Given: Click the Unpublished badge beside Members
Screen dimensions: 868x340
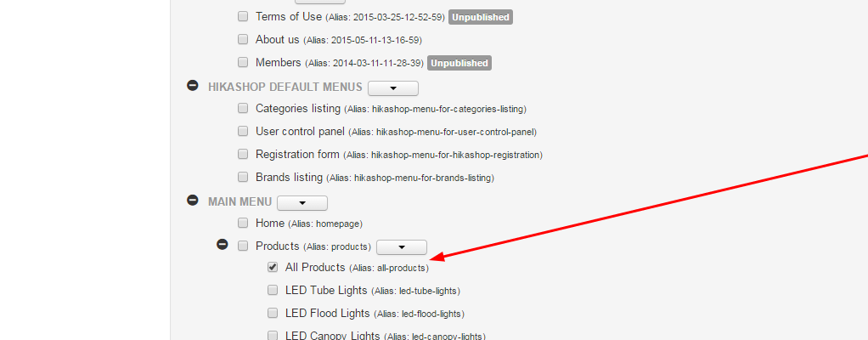Looking at the screenshot, I should 459,63.
